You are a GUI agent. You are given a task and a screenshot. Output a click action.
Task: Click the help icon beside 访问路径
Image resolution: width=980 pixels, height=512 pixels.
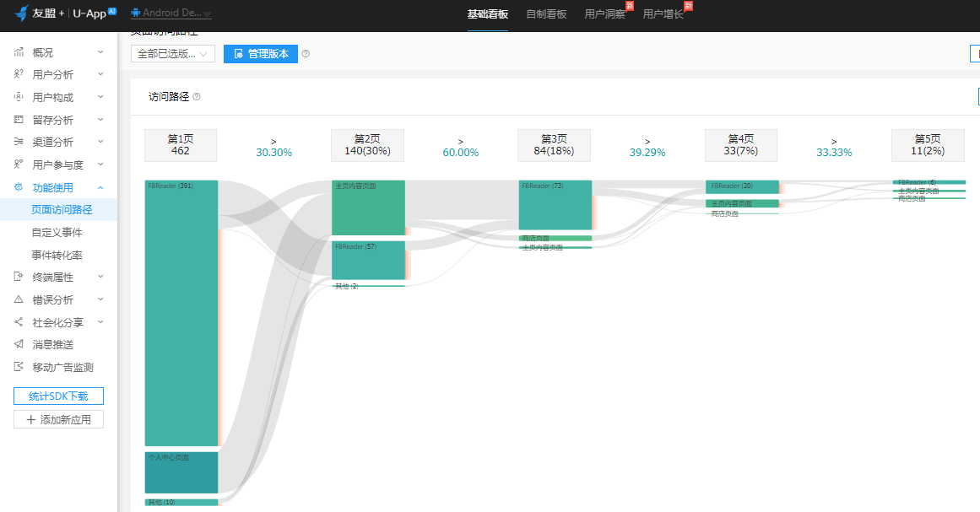[x=197, y=97]
